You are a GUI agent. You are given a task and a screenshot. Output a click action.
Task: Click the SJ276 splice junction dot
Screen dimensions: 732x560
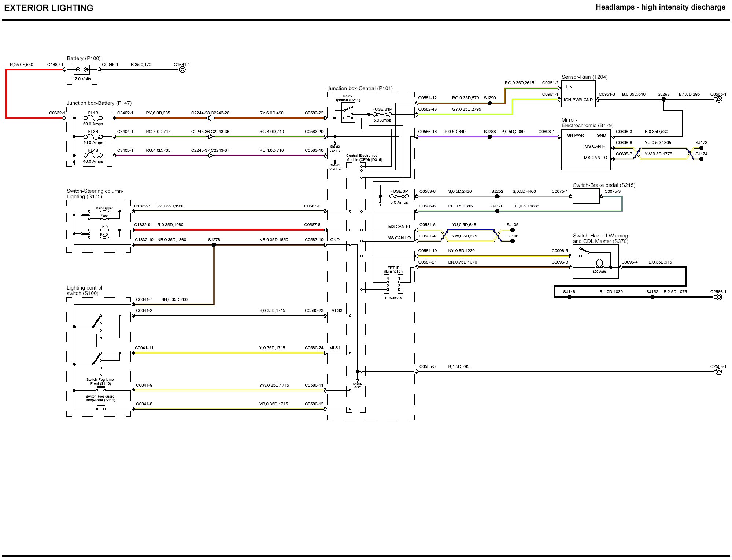[214, 245]
